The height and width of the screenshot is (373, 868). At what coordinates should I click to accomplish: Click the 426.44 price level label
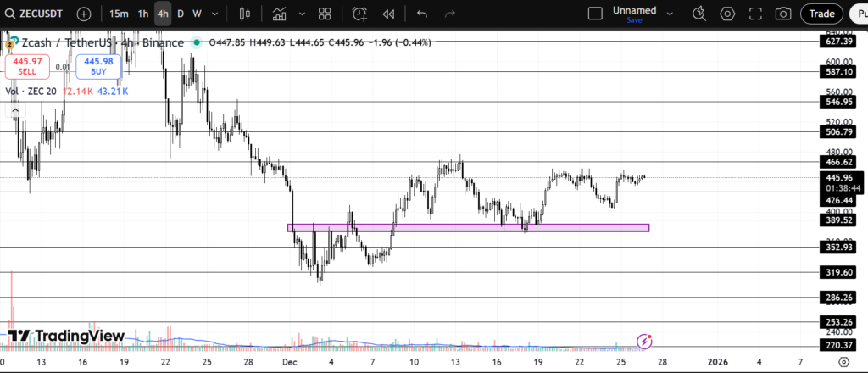click(x=839, y=200)
